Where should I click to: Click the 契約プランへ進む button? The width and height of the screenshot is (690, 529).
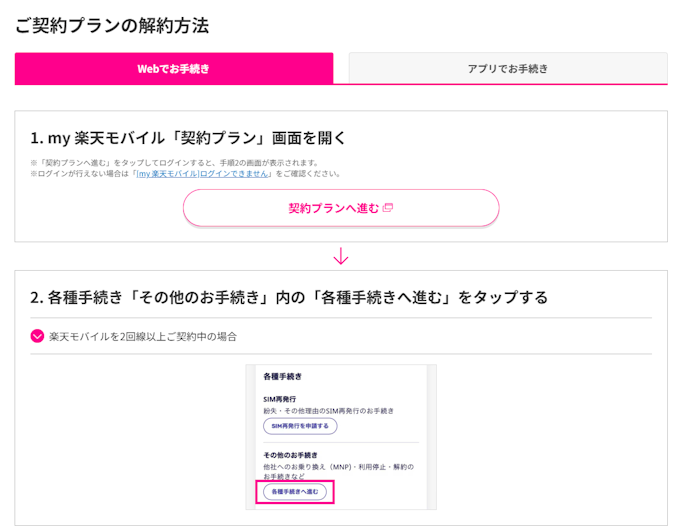341,208
